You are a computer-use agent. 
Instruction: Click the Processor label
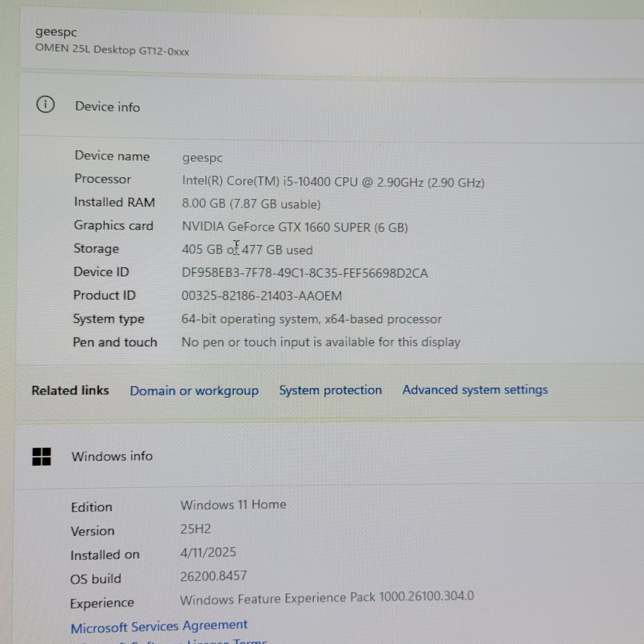tap(103, 179)
